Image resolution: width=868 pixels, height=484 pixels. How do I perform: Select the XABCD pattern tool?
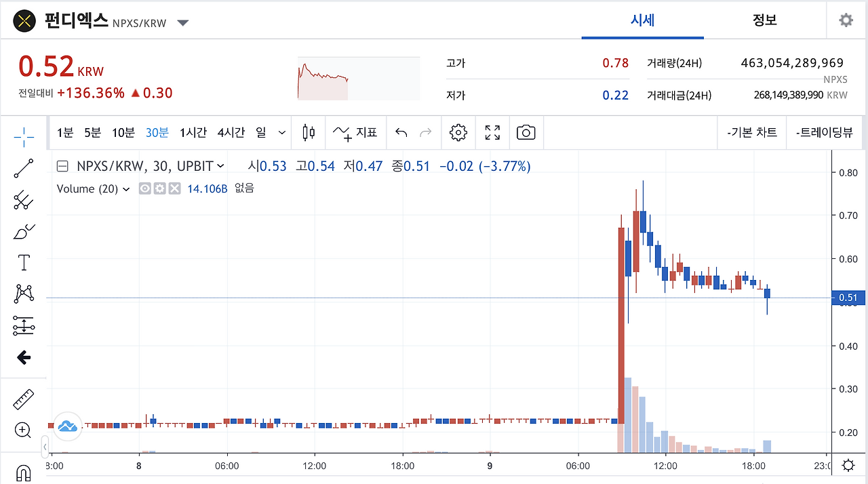tap(24, 294)
